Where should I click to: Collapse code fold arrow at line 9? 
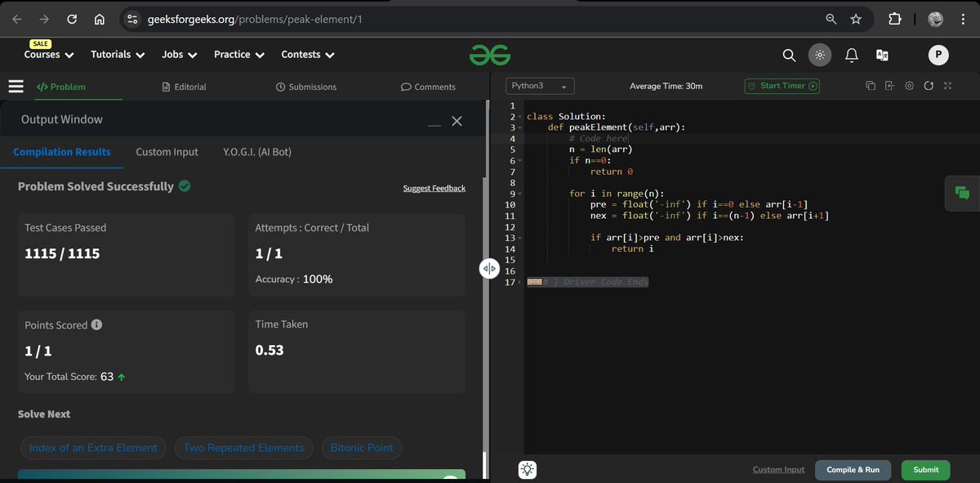[519, 194]
